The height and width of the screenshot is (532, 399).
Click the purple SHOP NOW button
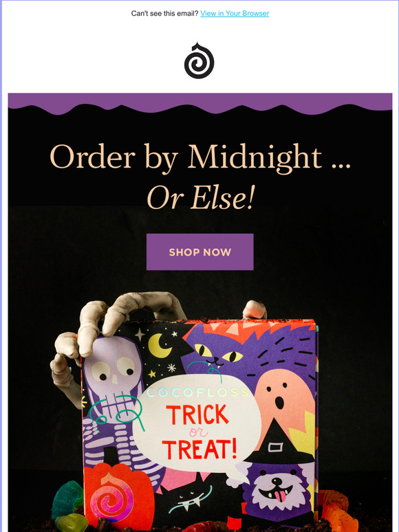tap(199, 252)
